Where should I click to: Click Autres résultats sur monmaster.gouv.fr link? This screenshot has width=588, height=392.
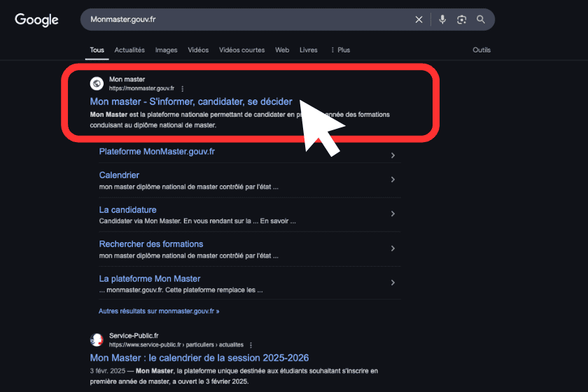coord(159,311)
